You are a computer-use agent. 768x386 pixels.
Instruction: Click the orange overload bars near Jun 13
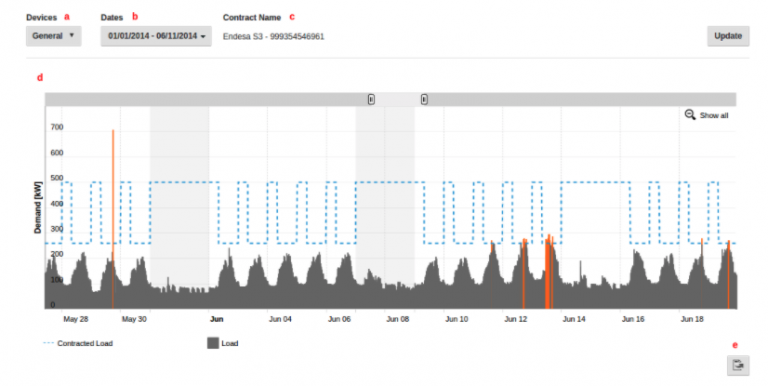pyautogui.click(x=549, y=272)
